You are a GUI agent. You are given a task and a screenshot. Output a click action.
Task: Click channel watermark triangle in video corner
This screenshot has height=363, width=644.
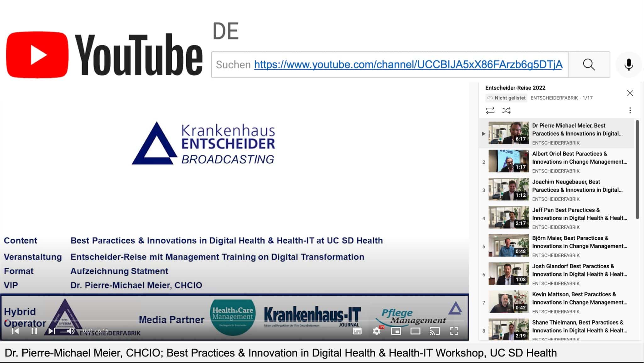point(455,308)
